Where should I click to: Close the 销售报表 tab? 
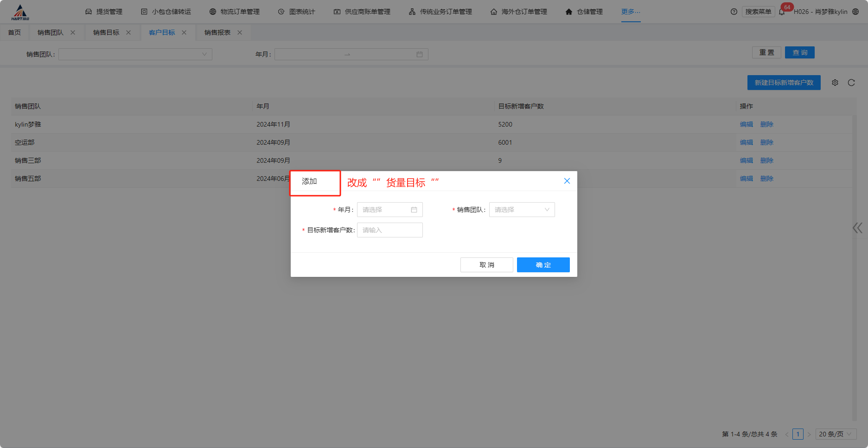point(240,32)
